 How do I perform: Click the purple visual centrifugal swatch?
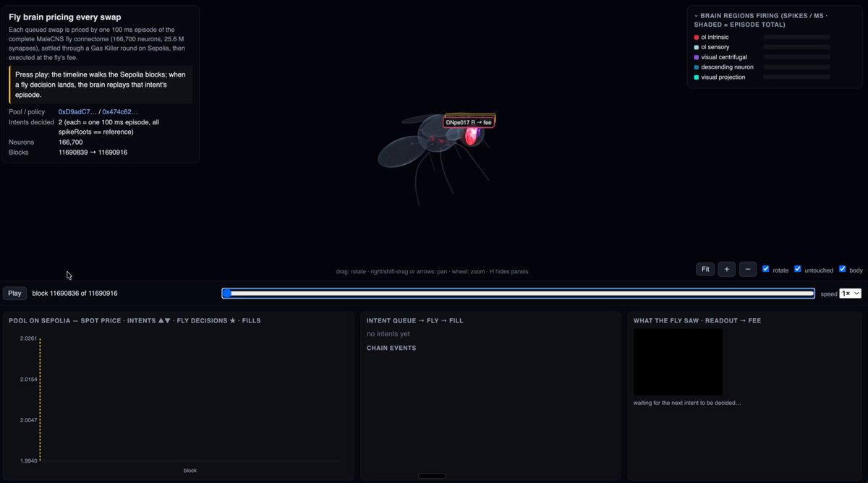[x=697, y=57]
